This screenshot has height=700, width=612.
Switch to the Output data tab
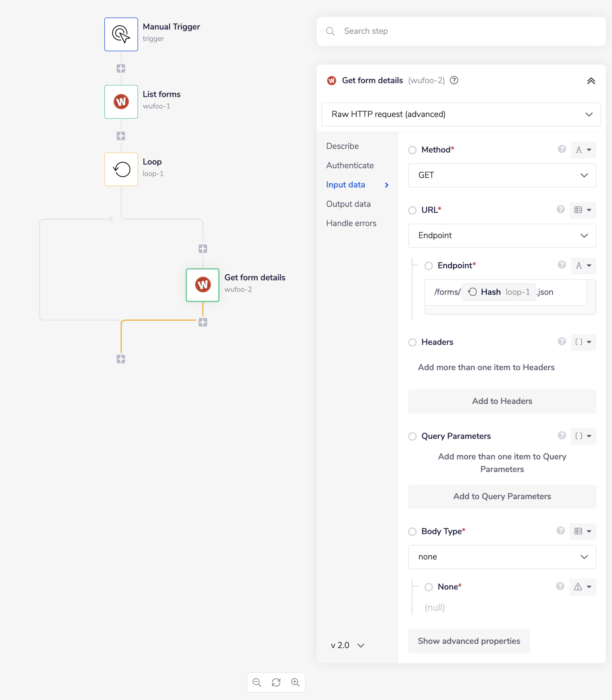[x=348, y=204]
